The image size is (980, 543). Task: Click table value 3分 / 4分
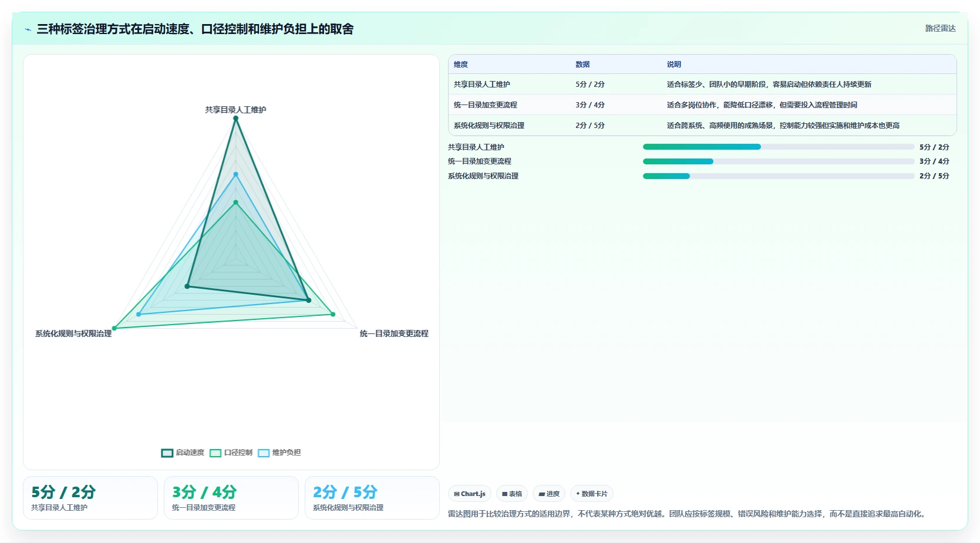pos(590,105)
